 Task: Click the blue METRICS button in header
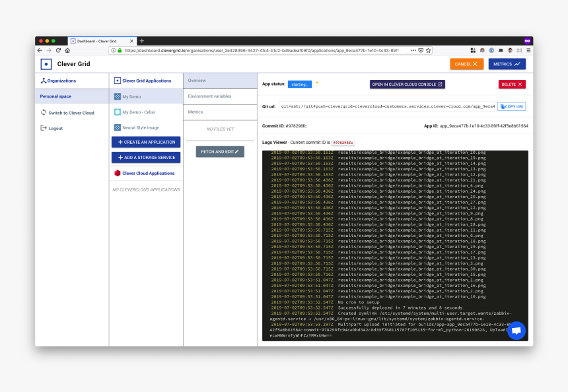coord(507,64)
